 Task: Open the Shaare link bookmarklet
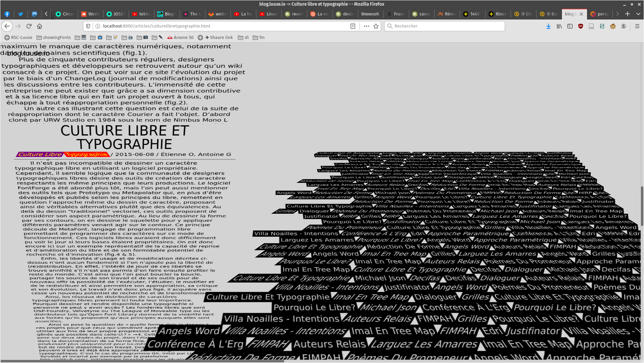(x=219, y=38)
